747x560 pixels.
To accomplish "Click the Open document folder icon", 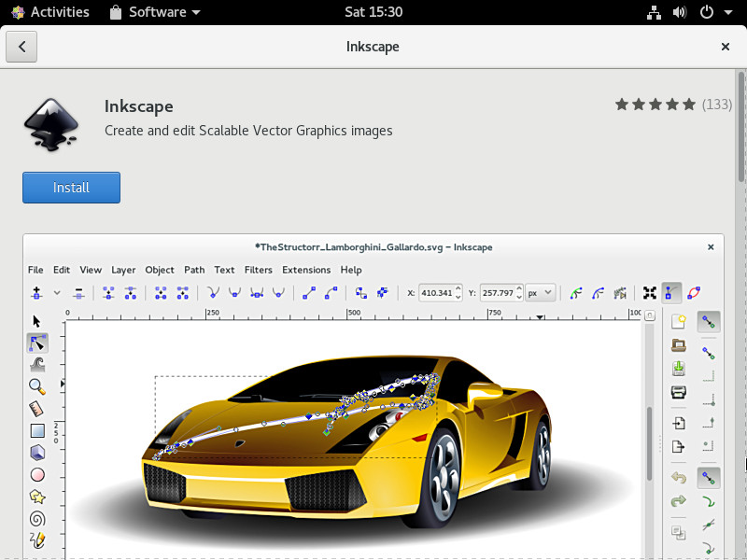I will [x=679, y=344].
